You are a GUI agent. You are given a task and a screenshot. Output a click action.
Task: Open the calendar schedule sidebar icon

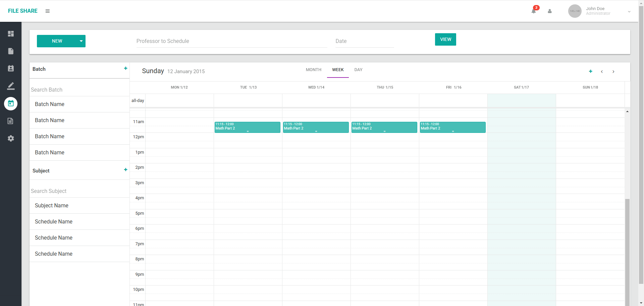point(11,103)
